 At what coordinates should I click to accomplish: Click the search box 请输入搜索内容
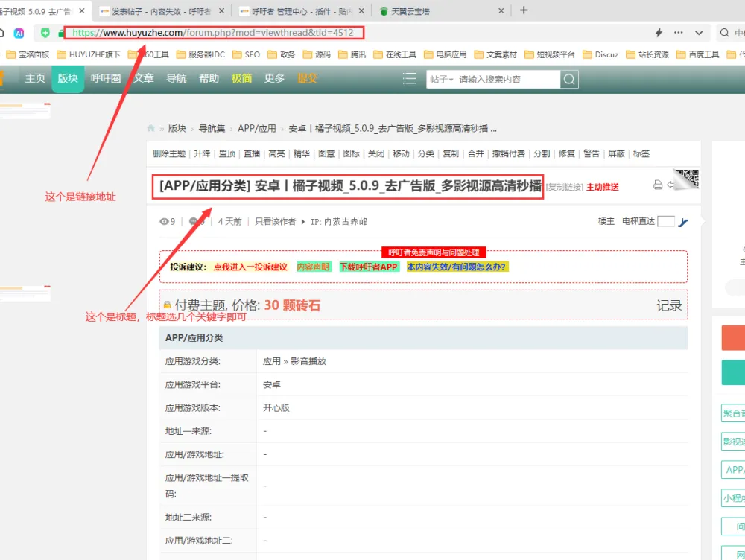[x=507, y=79]
